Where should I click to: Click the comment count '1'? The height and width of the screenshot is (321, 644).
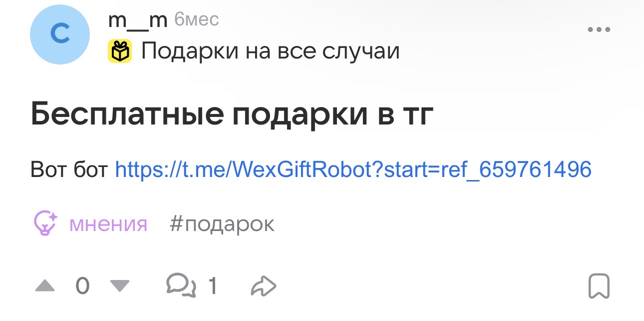point(213,286)
